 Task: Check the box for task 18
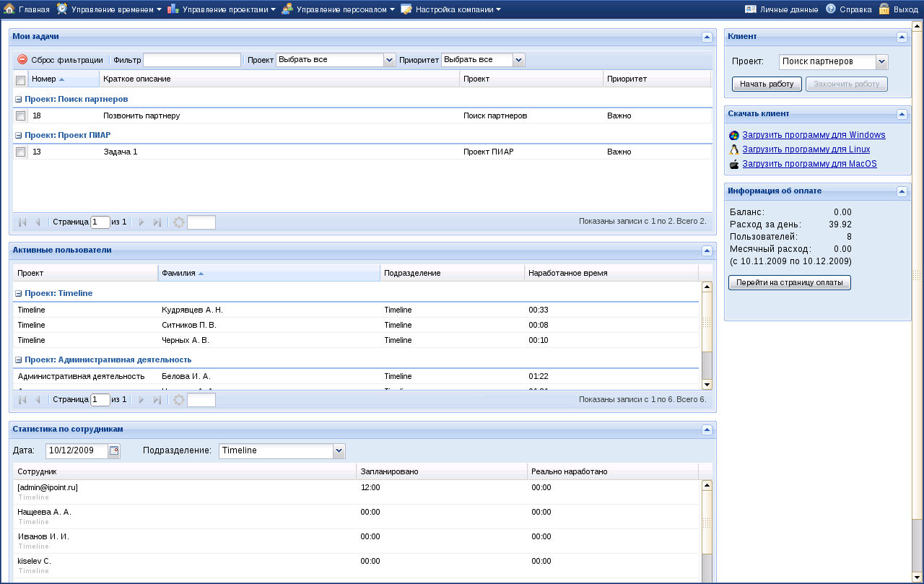(21, 116)
